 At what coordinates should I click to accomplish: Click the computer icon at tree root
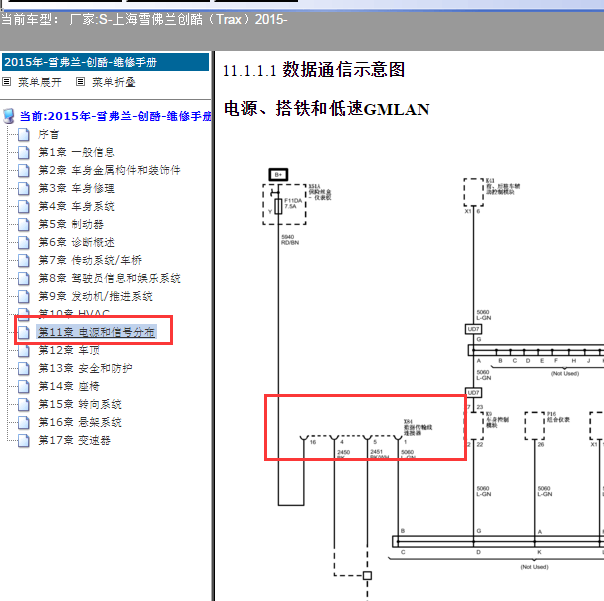click(x=9, y=116)
